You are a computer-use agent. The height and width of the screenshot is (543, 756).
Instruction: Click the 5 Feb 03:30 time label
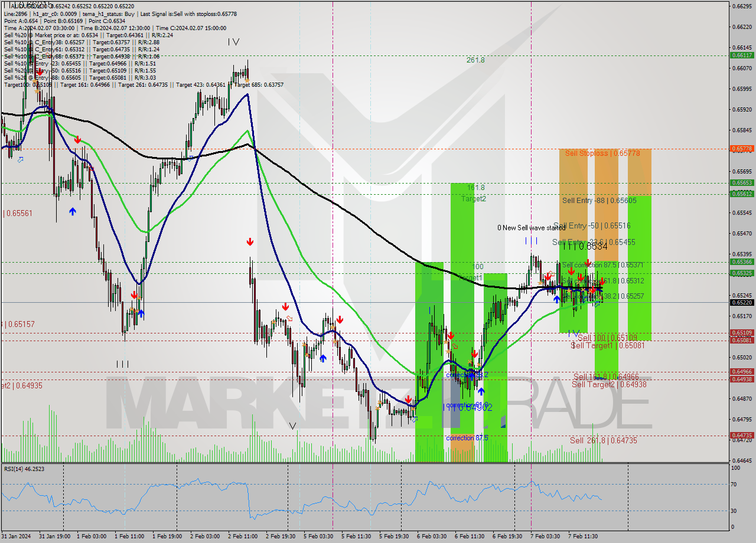pyautogui.click(x=319, y=537)
